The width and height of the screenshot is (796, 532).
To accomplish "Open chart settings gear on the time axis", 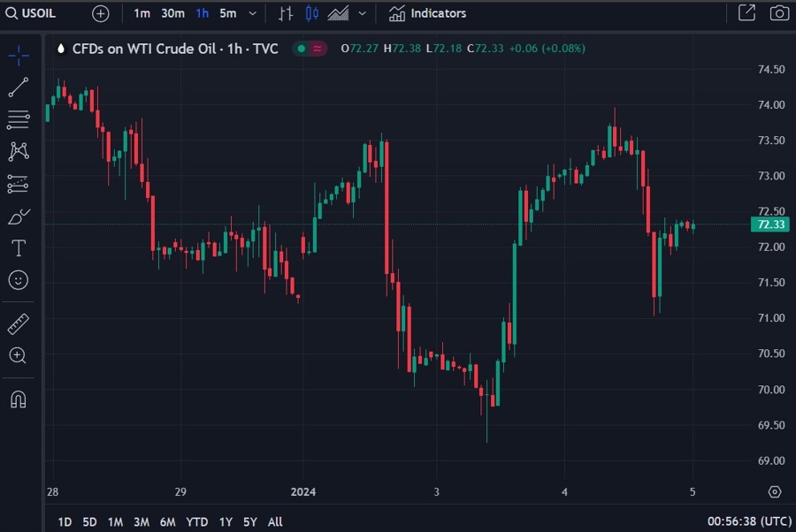I will [x=775, y=491].
